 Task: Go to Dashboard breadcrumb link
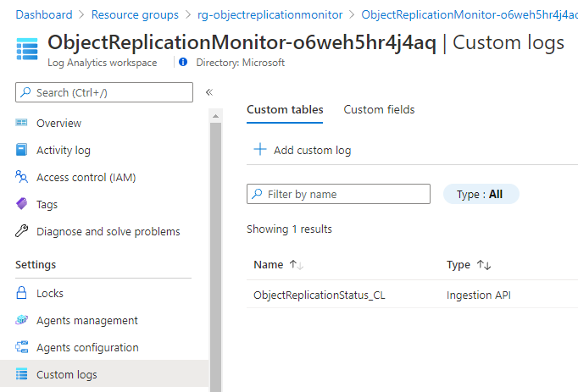click(x=44, y=14)
